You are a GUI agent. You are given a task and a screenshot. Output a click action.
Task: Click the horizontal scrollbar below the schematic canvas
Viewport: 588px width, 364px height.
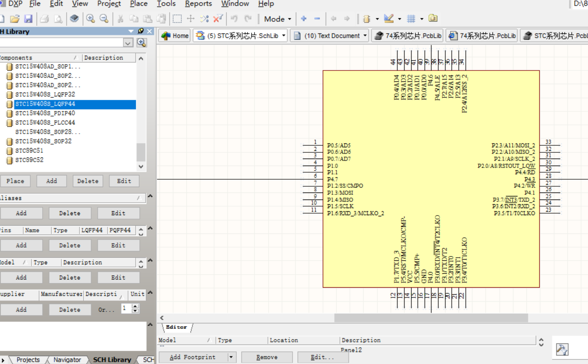click(431, 318)
